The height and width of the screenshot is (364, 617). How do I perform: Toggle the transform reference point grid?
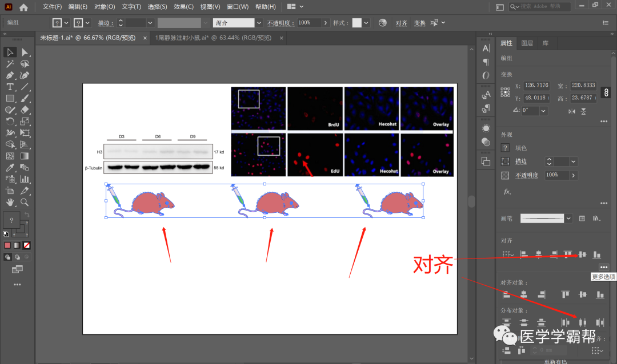click(505, 92)
